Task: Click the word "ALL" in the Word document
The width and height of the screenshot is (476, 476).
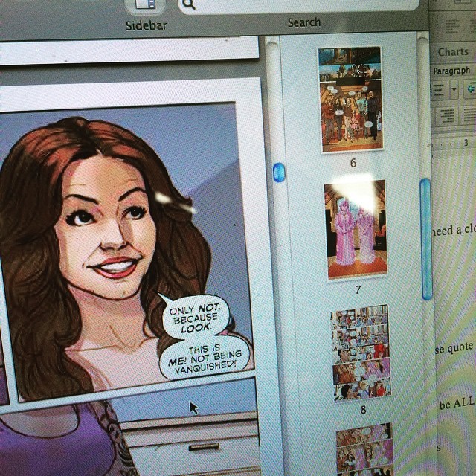Action: tap(463, 403)
